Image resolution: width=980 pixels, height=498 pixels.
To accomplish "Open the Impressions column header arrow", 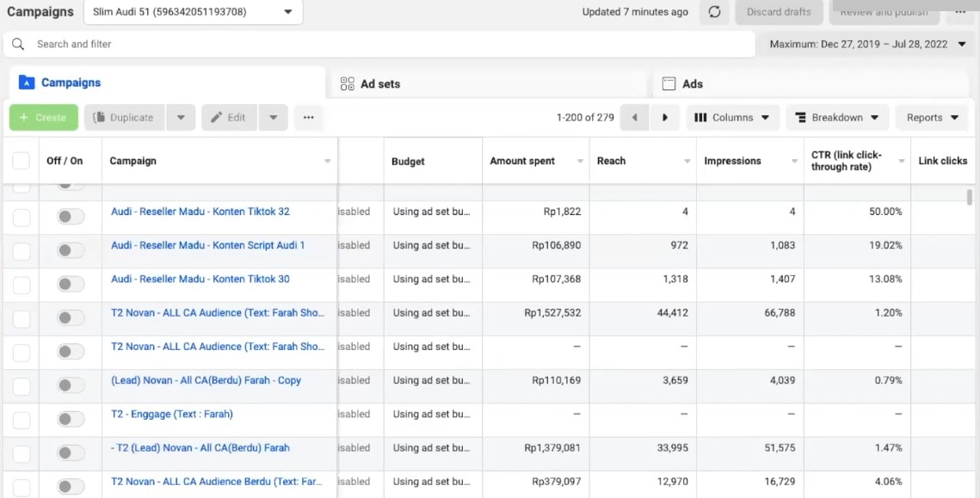I will click(x=794, y=161).
